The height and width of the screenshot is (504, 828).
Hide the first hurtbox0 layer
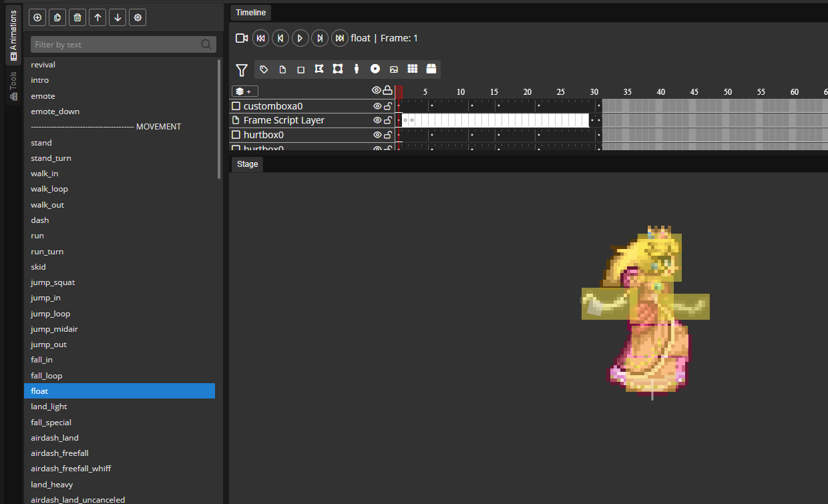point(377,135)
